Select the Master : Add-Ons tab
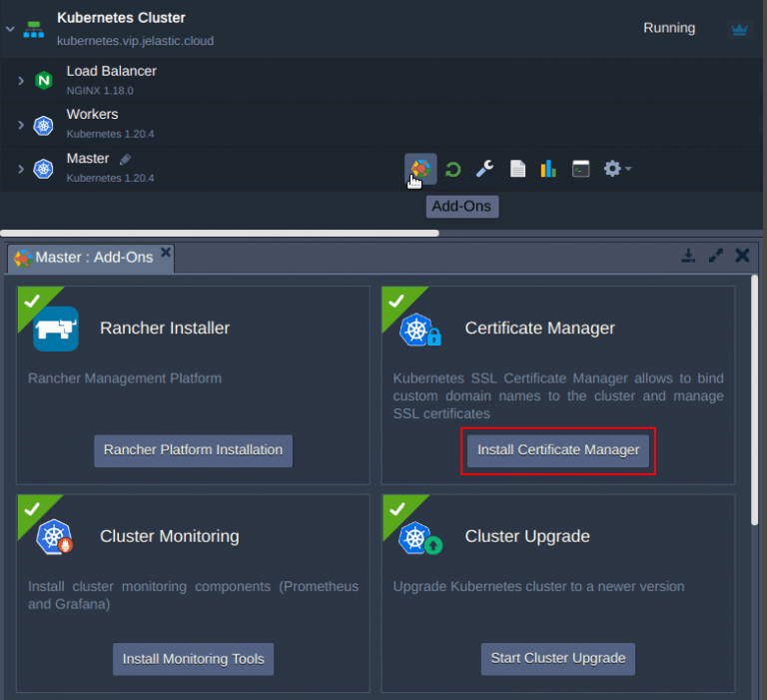The image size is (767, 700). pyautogui.click(x=91, y=258)
